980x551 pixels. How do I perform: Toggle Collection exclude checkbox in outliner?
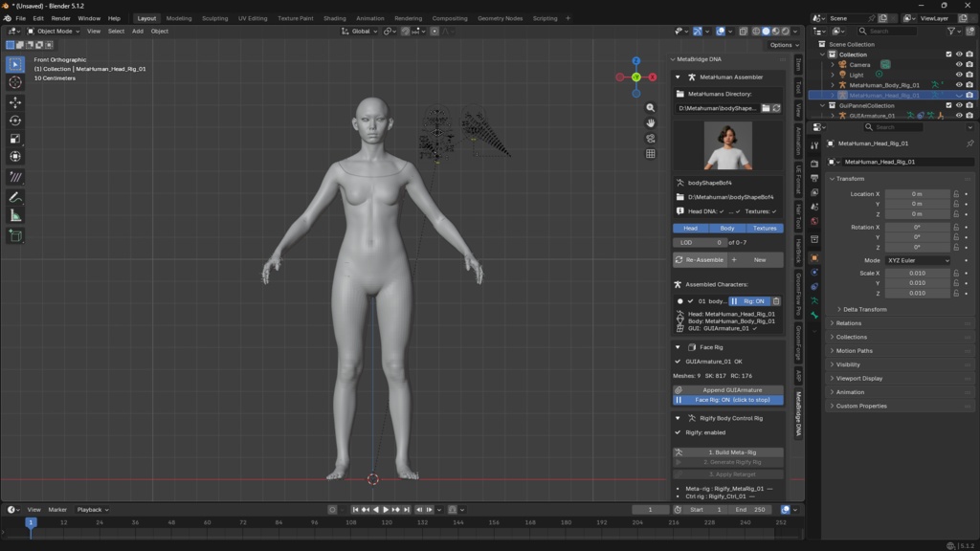tap(948, 55)
